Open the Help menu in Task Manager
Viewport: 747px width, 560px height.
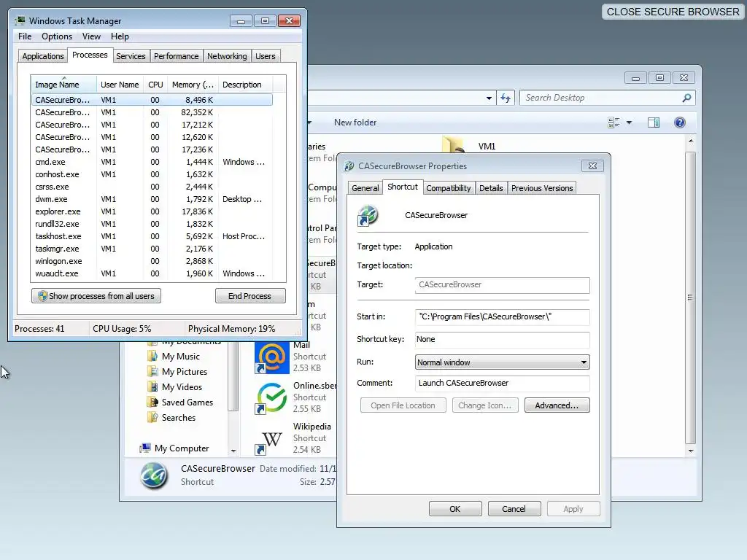point(120,36)
